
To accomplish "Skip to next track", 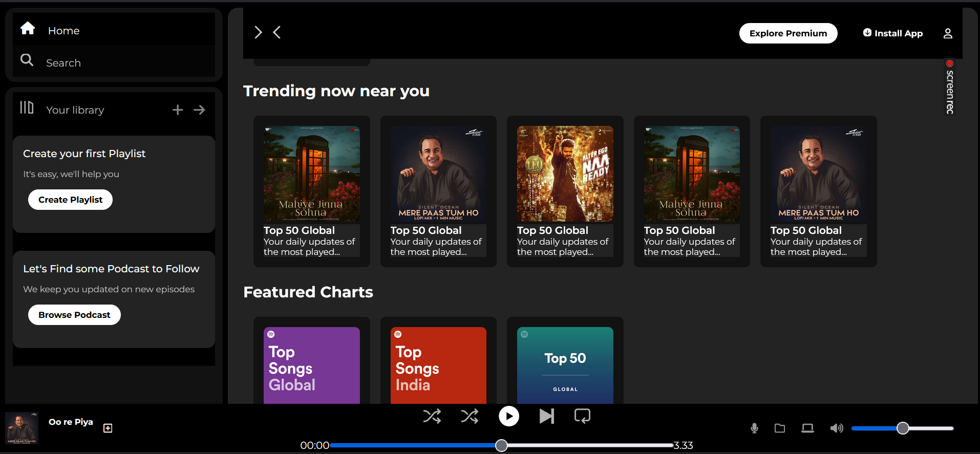I will (x=547, y=416).
